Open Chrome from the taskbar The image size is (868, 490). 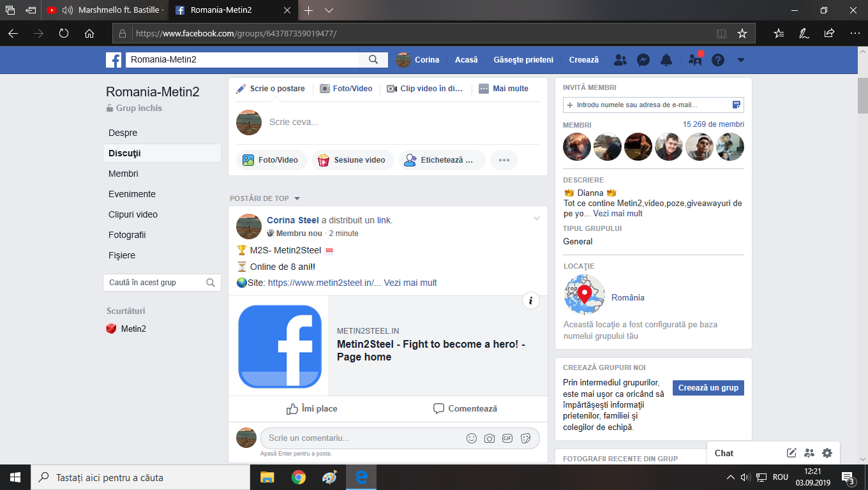(x=298, y=477)
